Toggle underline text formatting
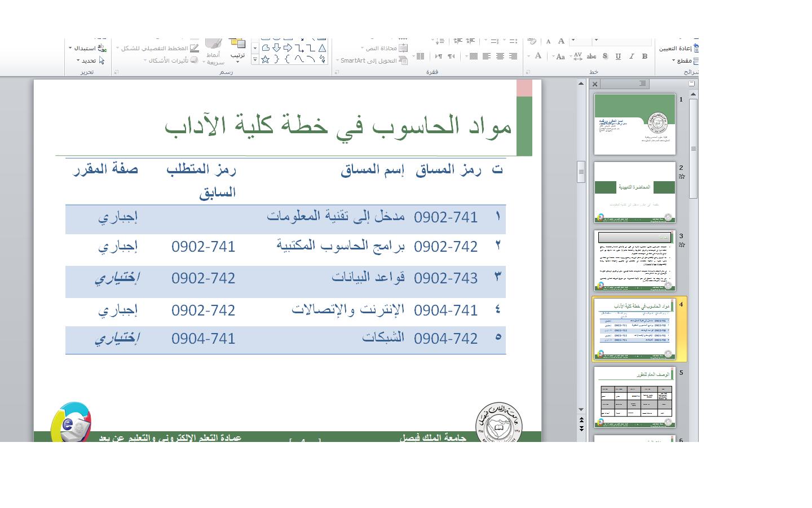The width and height of the screenshot is (812, 508). point(618,56)
